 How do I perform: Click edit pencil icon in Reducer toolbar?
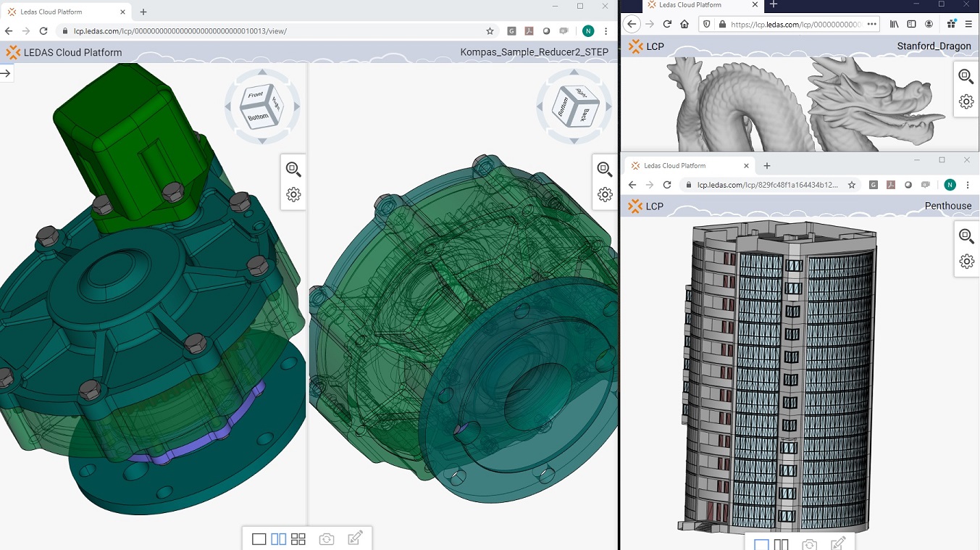point(355,538)
